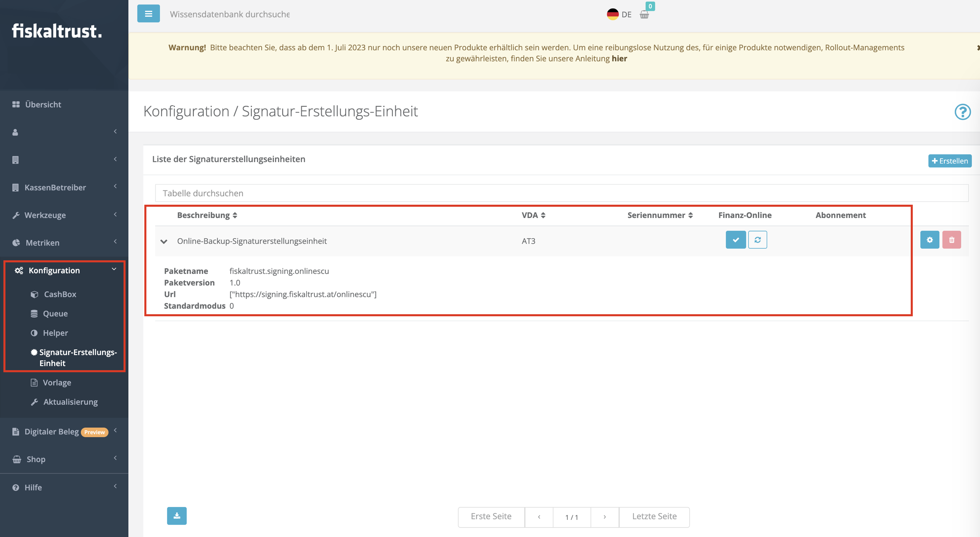
Task: Delete Online-Backup unit via trash icon
Action: pos(951,240)
